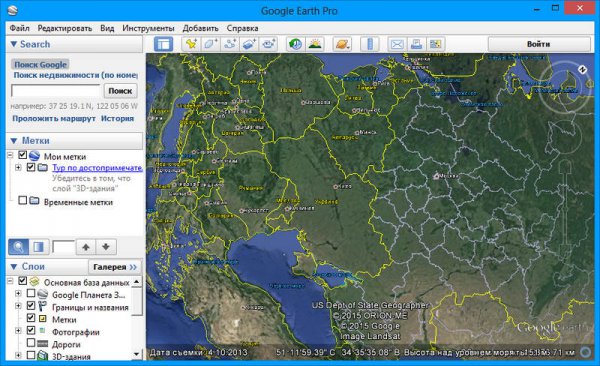
Task: Open the История link
Action: (117, 118)
